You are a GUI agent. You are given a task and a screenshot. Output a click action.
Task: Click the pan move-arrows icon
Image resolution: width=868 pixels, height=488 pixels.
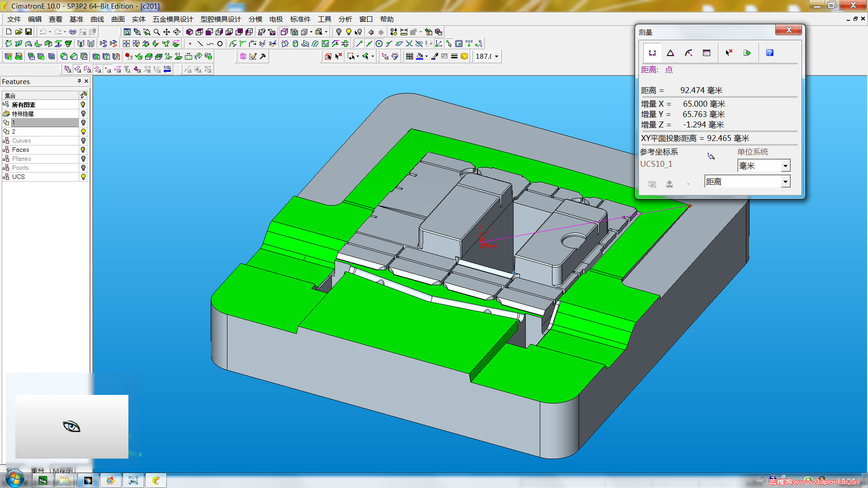click(x=167, y=32)
